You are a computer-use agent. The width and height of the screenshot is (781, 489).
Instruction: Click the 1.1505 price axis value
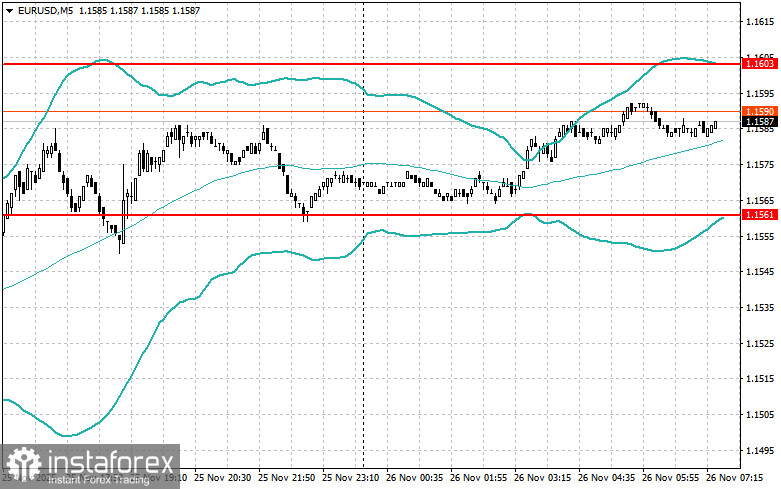coord(760,415)
